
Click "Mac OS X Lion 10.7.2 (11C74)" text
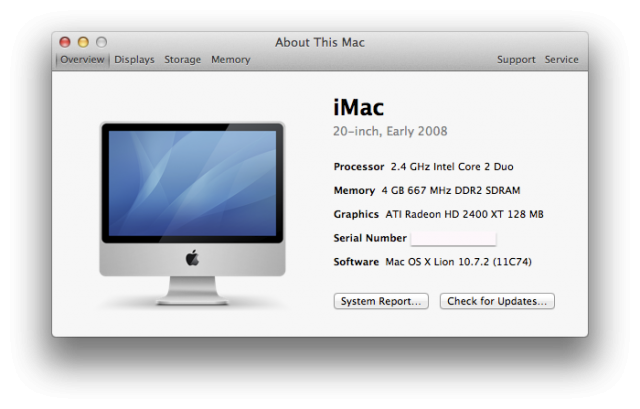pos(458,262)
